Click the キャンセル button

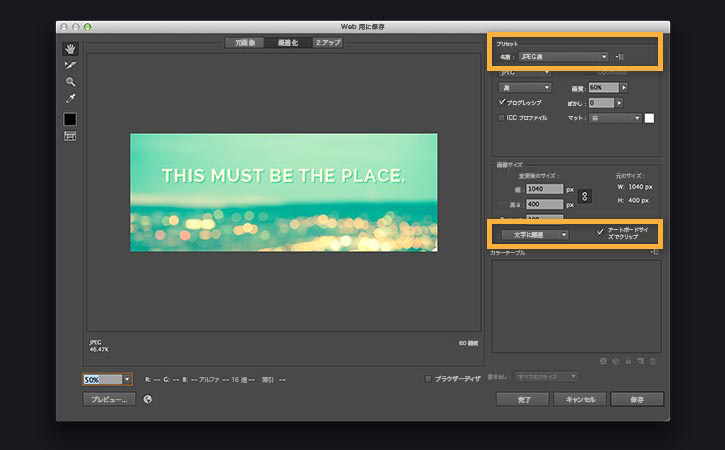point(580,399)
